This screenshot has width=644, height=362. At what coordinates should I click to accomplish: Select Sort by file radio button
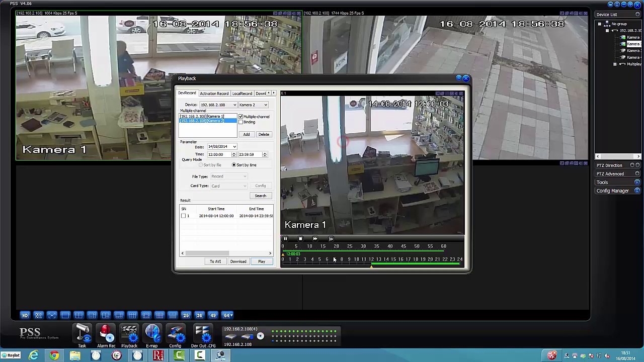point(201,165)
